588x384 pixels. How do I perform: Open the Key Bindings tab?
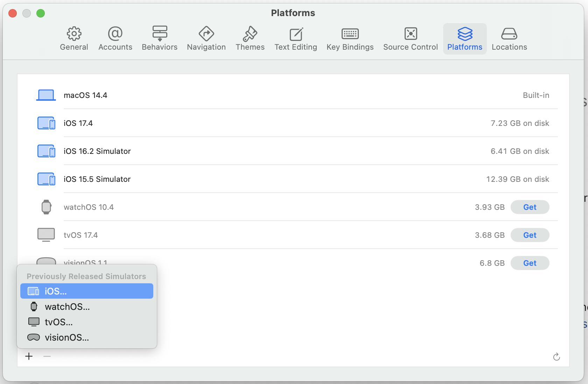tap(350, 38)
